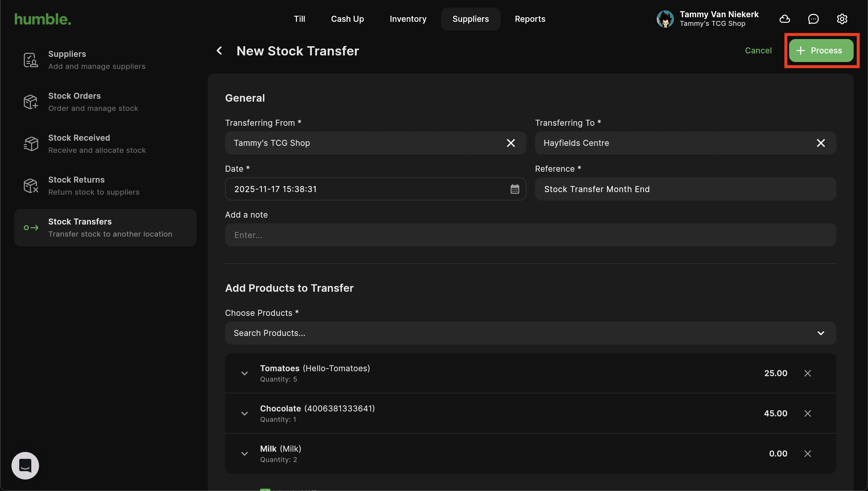Remove Tomatoes from the transfer list
This screenshot has width=868, height=491.
coord(807,373)
